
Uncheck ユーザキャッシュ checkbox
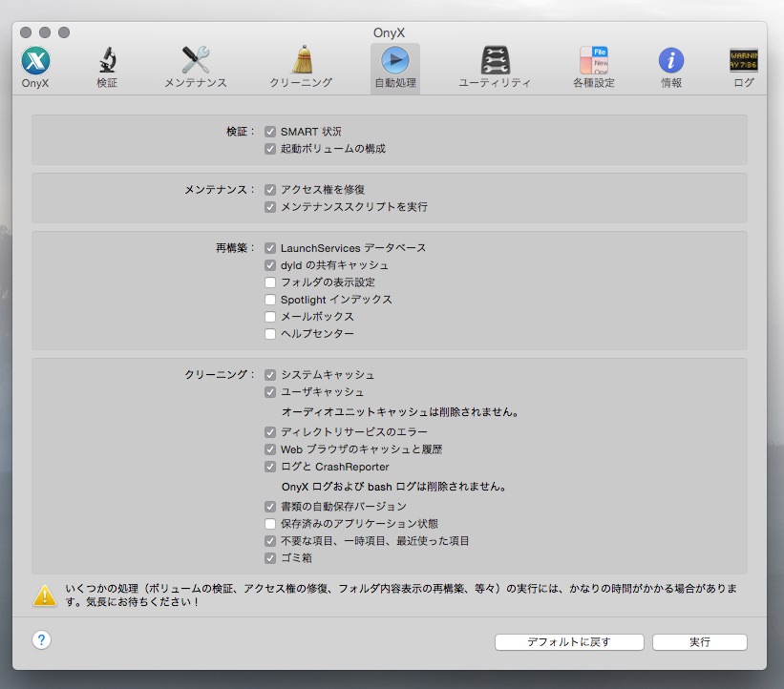click(x=270, y=392)
